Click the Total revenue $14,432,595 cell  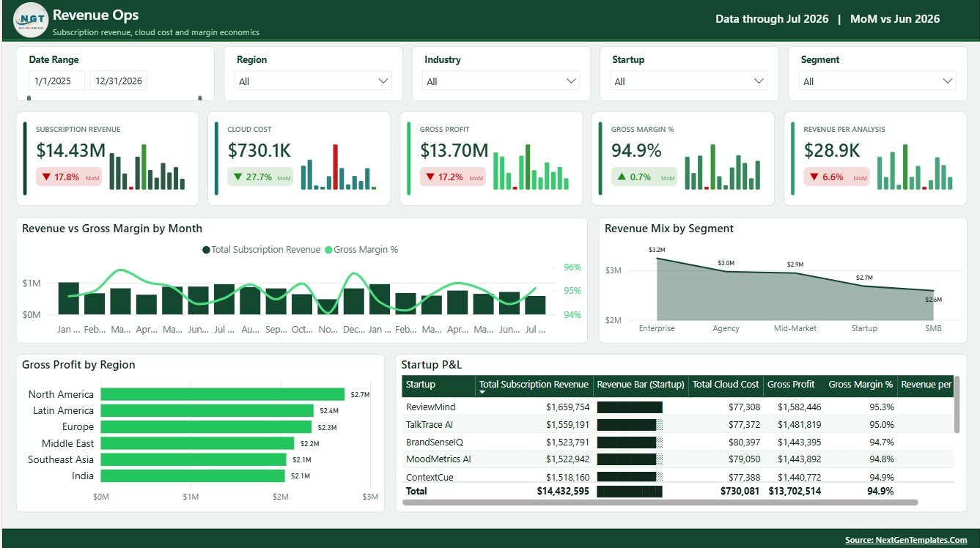pos(563,491)
